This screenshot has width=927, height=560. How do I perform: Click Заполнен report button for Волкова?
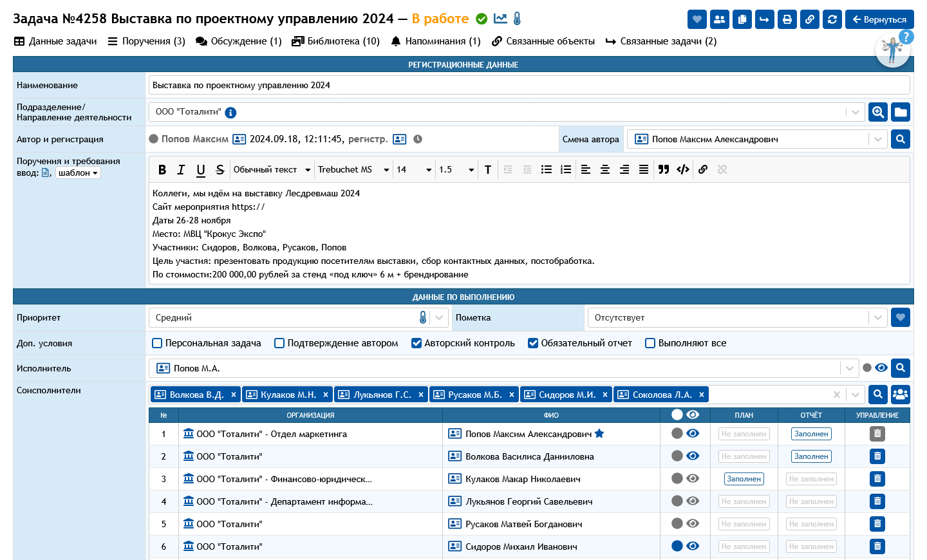(810, 456)
